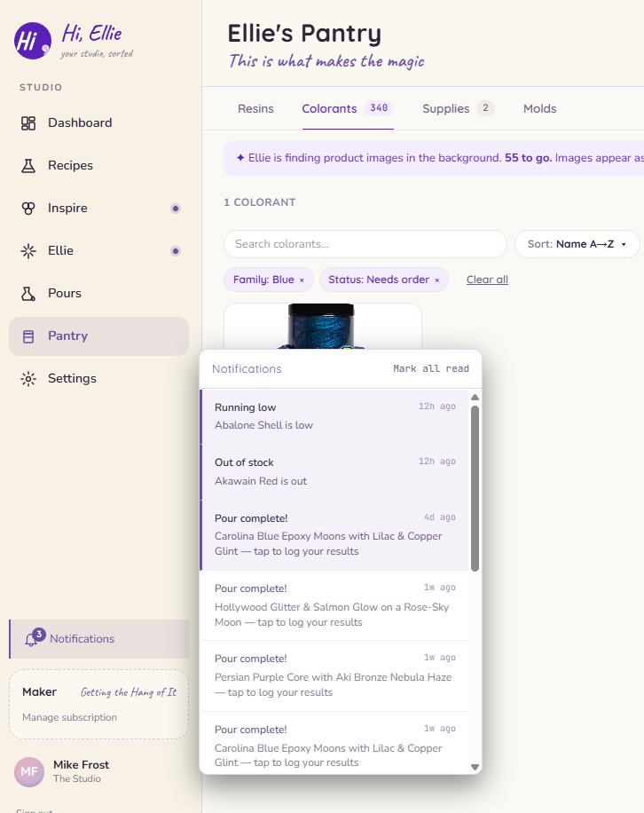Viewport: 644px width, 813px height.
Task: Click Mark all read in notifications
Action: pyautogui.click(x=430, y=368)
